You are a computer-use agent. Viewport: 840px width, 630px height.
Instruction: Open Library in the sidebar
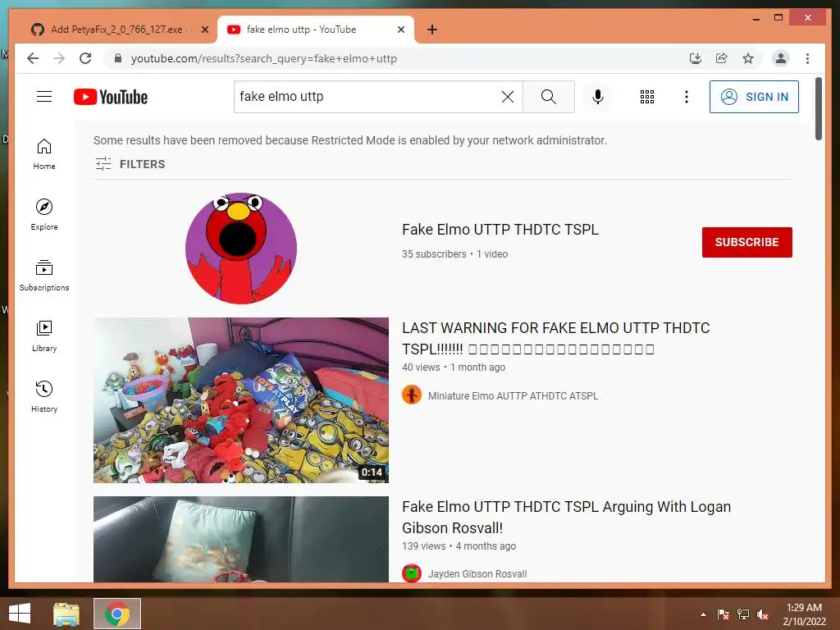pos(44,336)
